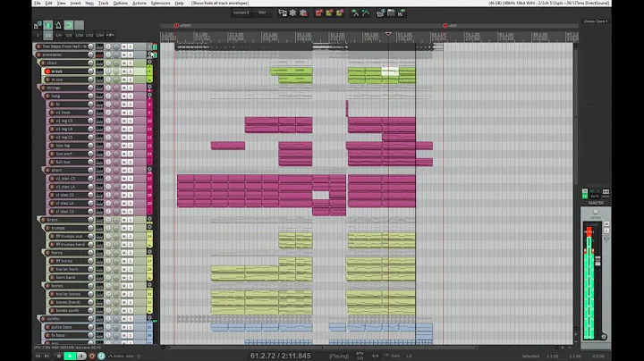The image size is (644, 361).
Task: Click the snowflake unfreeze icon with red mark
Action: click(303, 13)
